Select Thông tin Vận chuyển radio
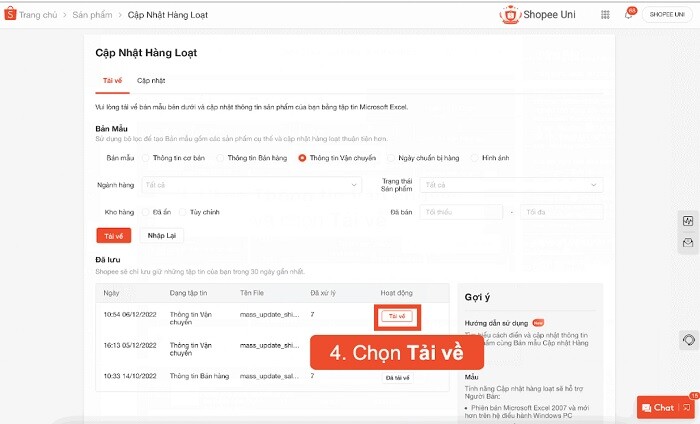The image size is (700, 424). [302, 158]
